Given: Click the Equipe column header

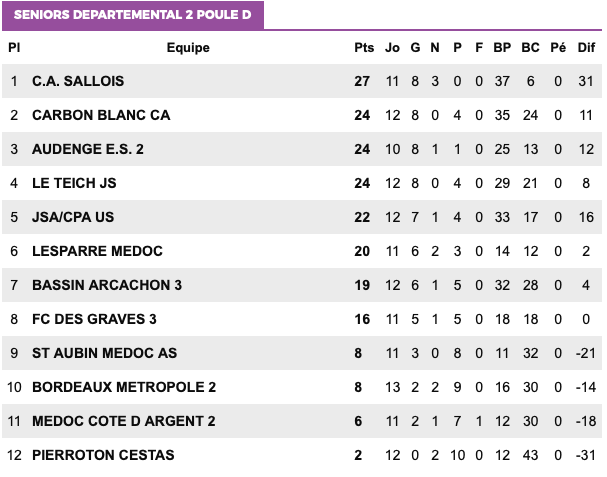Looking at the screenshot, I should 188,48.
